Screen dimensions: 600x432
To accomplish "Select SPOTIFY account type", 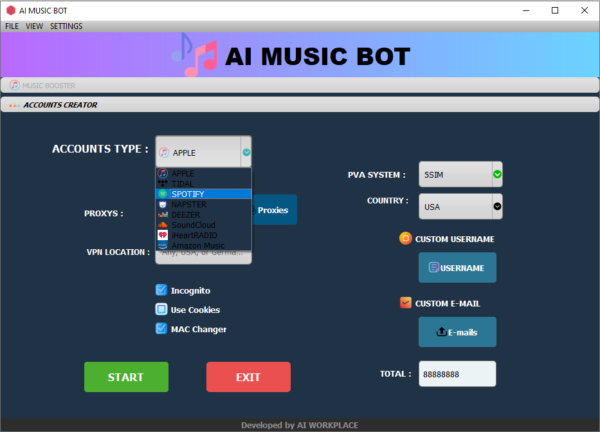I will tap(204, 194).
